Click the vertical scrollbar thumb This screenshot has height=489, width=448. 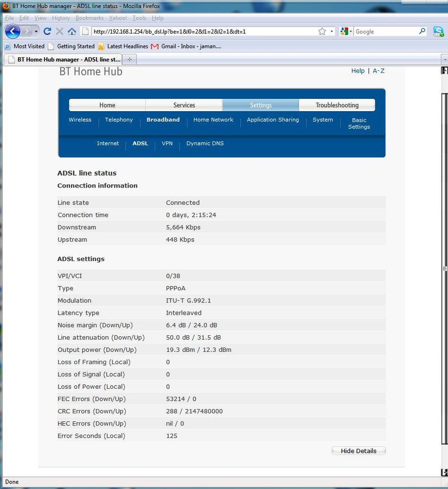[445, 268]
